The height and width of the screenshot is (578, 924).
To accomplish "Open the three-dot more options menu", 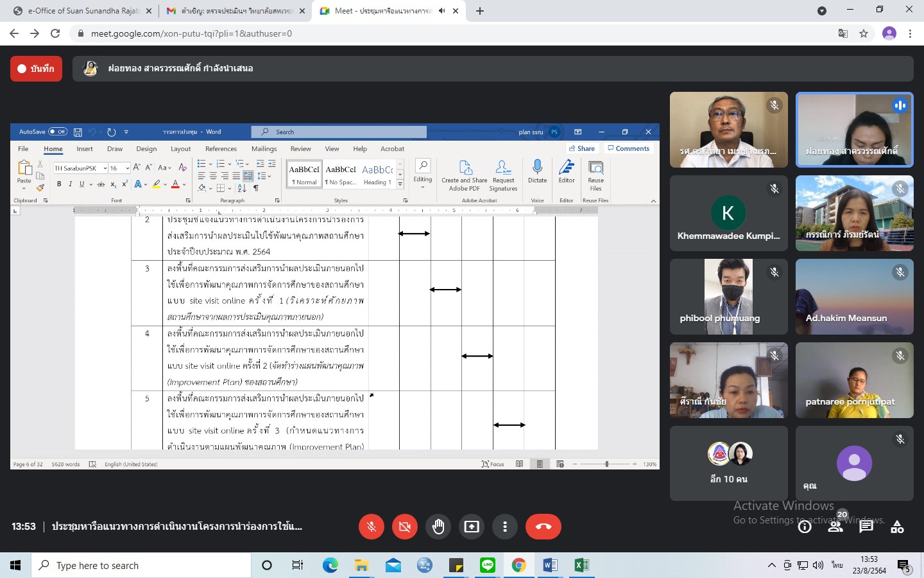I will tap(505, 527).
